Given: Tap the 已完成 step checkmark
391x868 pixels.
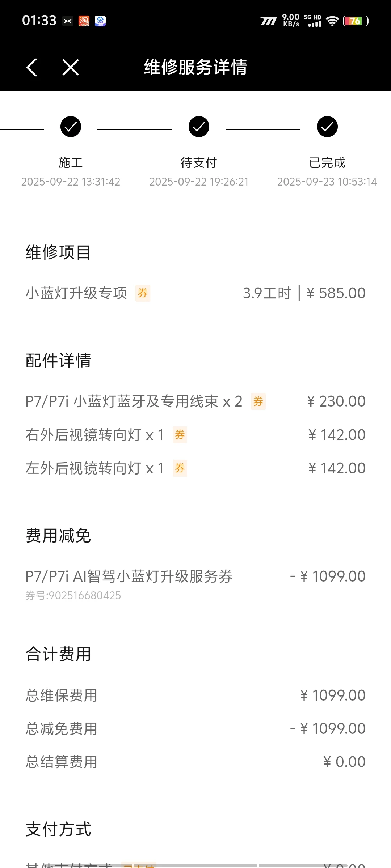Looking at the screenshot, I should (x=327, y=127).
